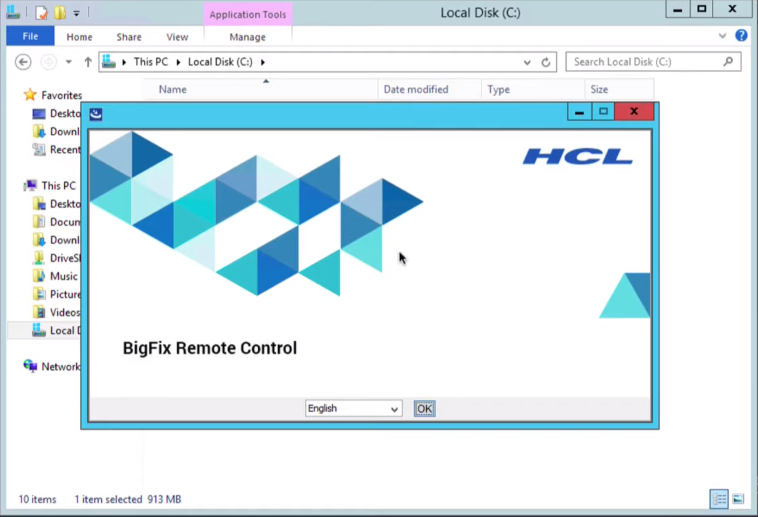Click New folder icon in quick access toolbar
The height and width of the screenshot is (517, 758).
pyautogui.click(x=60, y=13)
